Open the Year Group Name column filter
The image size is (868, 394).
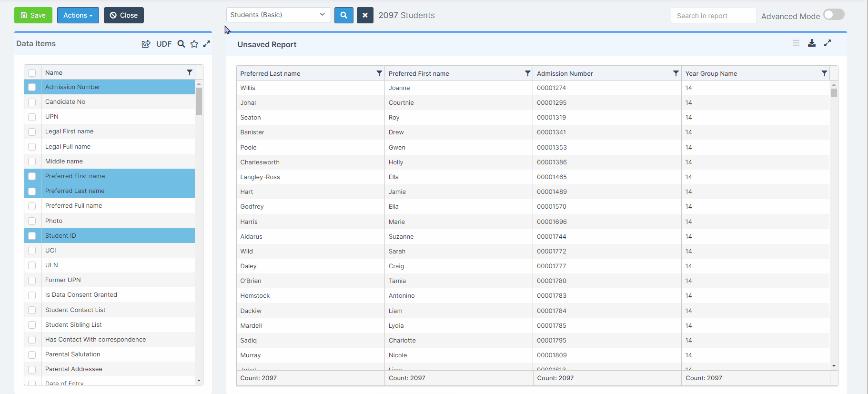[x=824, y=73]
